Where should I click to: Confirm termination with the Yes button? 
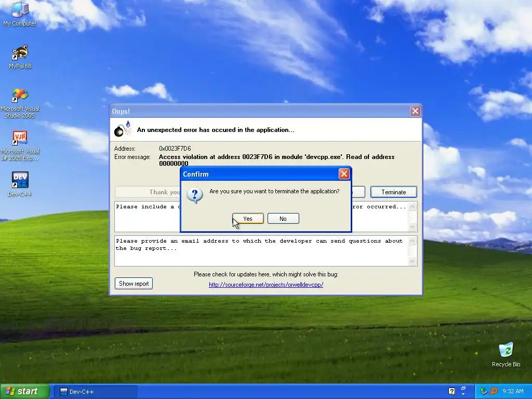[x=248, y=219]
